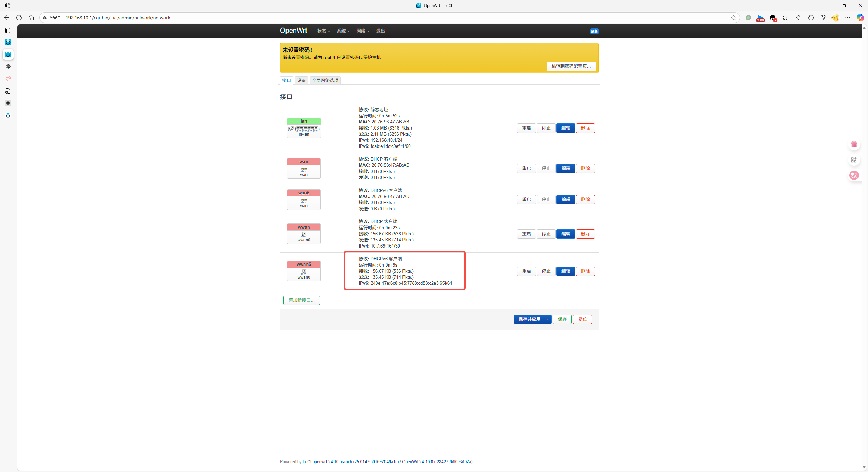Delete the wwan6 interface
This screenshot has height=472, width=868.
tap(586, 271)
